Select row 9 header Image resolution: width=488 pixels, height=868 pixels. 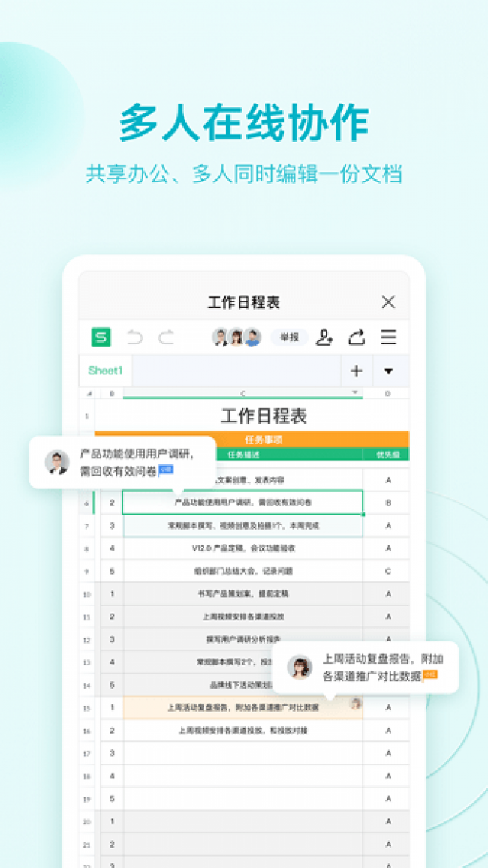click(87, 572)
